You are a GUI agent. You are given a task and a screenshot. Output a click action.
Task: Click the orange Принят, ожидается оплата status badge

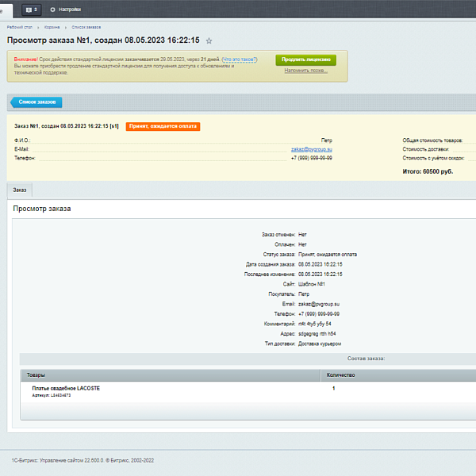click(x=163, y=126)
